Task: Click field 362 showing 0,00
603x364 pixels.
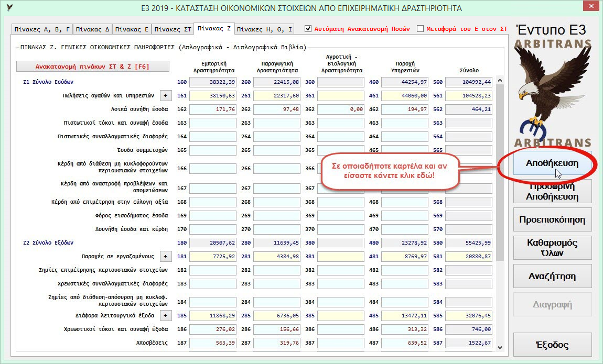Action: point(341,109)
